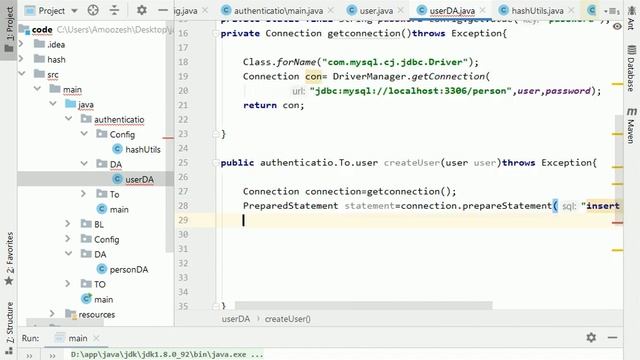Toggle the 1: Project tool window

pos(9,29)
